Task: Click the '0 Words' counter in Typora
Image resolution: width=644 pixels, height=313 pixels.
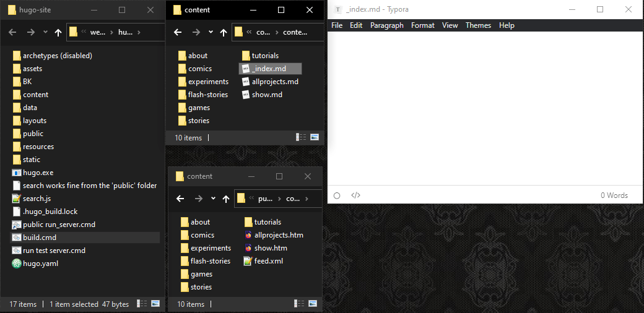Action: [614, 195]
